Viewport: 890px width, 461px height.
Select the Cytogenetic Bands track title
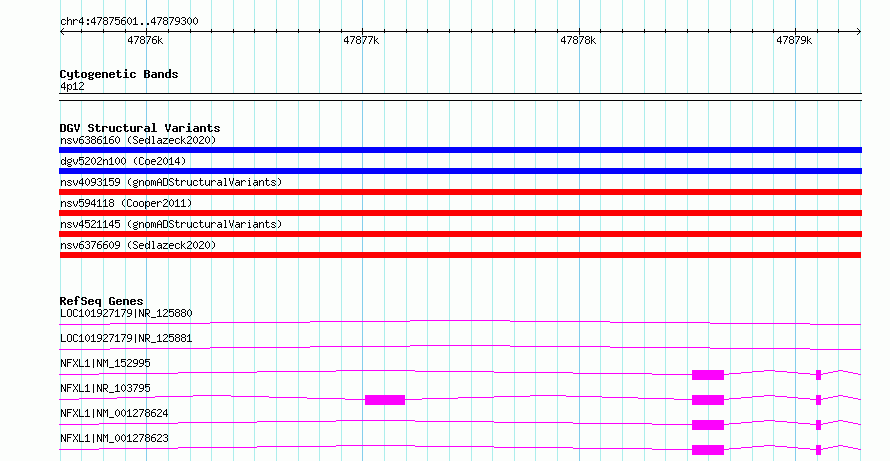[119, 74]
